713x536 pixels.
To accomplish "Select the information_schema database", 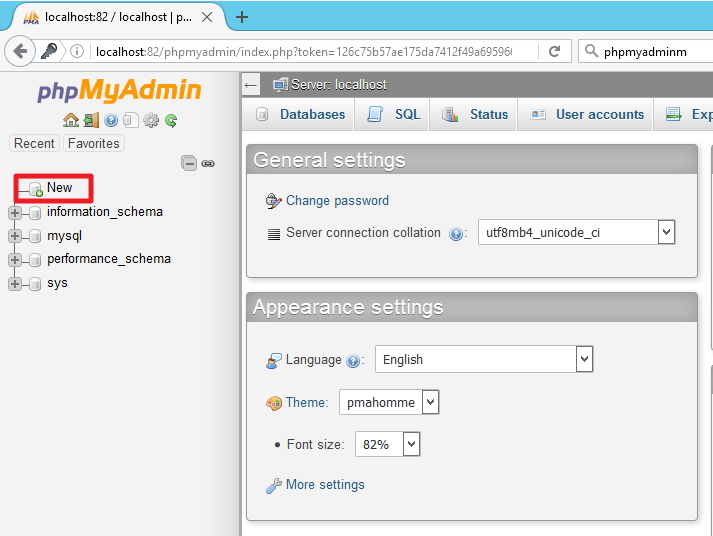I will 105,212.
